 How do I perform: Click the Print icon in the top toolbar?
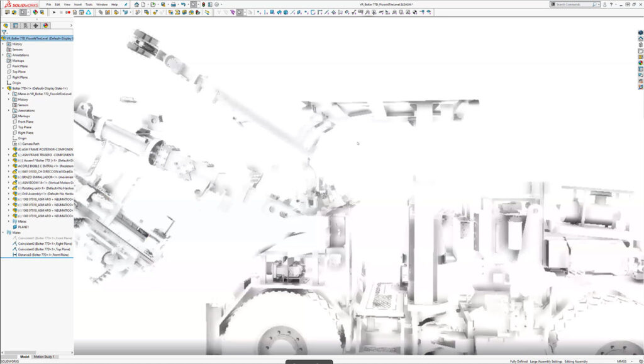click(x=174, y=4)
